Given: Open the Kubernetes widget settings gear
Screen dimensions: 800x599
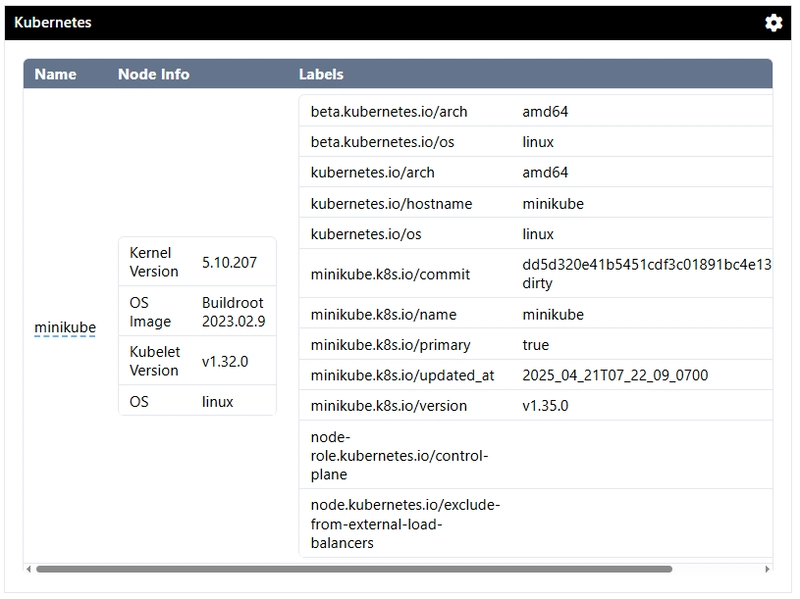Looking at the screenshot, I should point(773,23).
